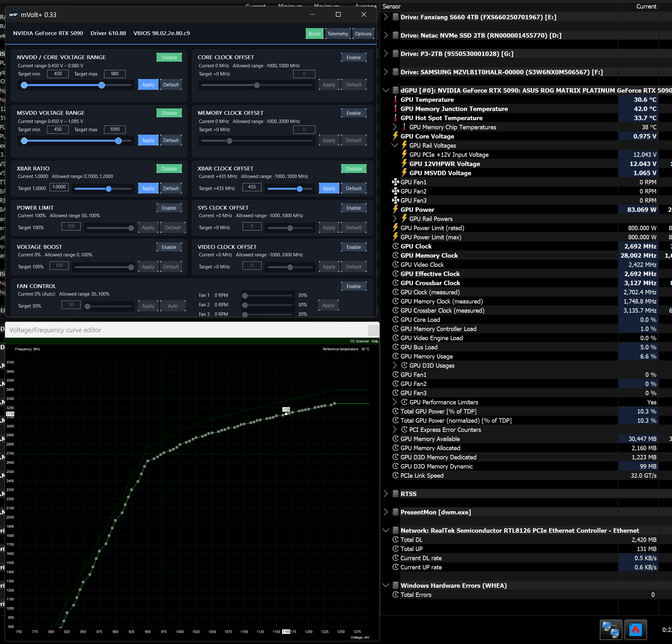Click the XBAR Ratio slider handle

(109, 189)
